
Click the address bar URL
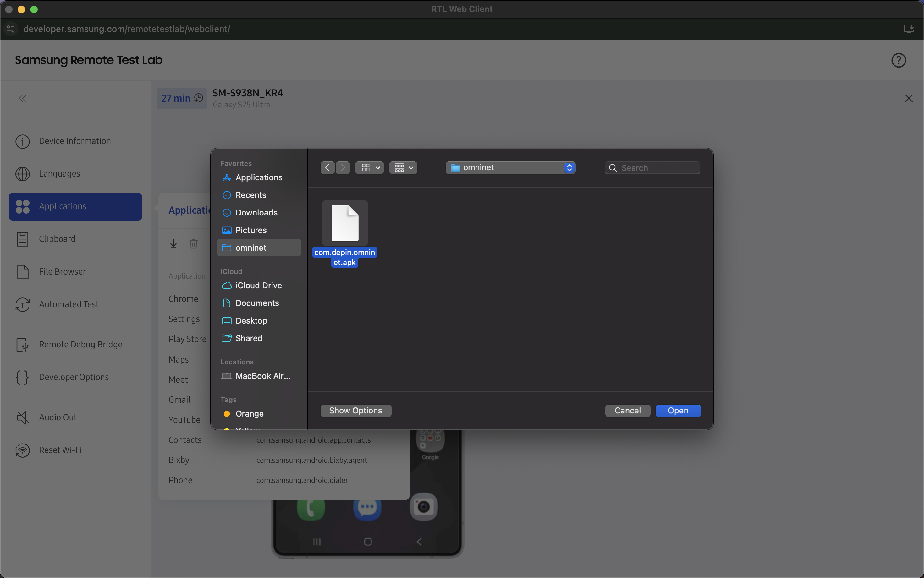tap(127, 29)
